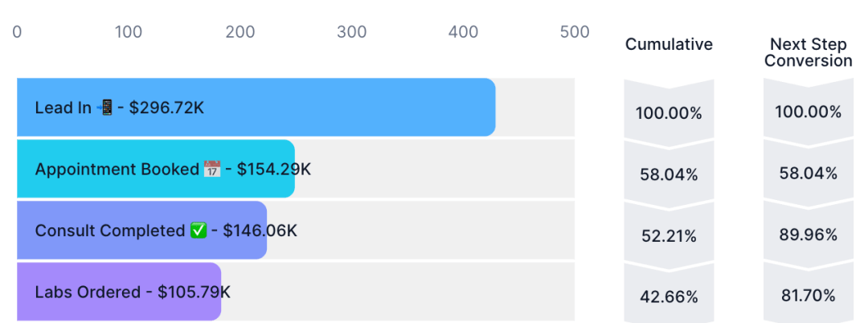Click the 500 axis tick label

[x=575, y=32]
